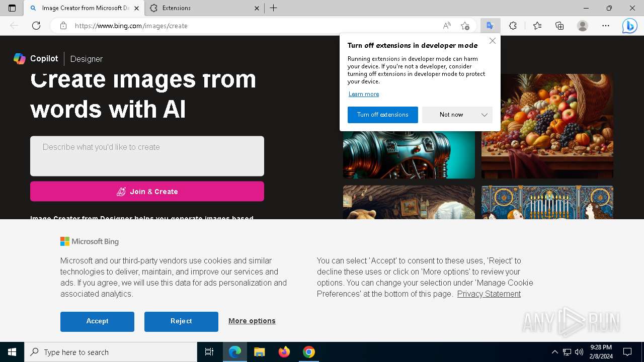
Task: Launch Google Chrome from taskbar
Action: [309, 352]
